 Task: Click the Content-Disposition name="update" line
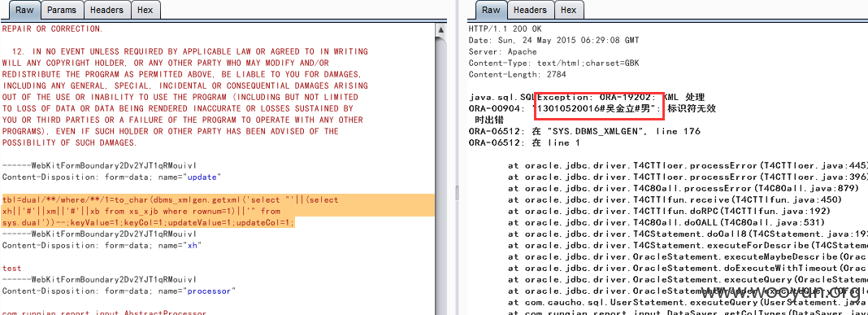click(111, 177)
